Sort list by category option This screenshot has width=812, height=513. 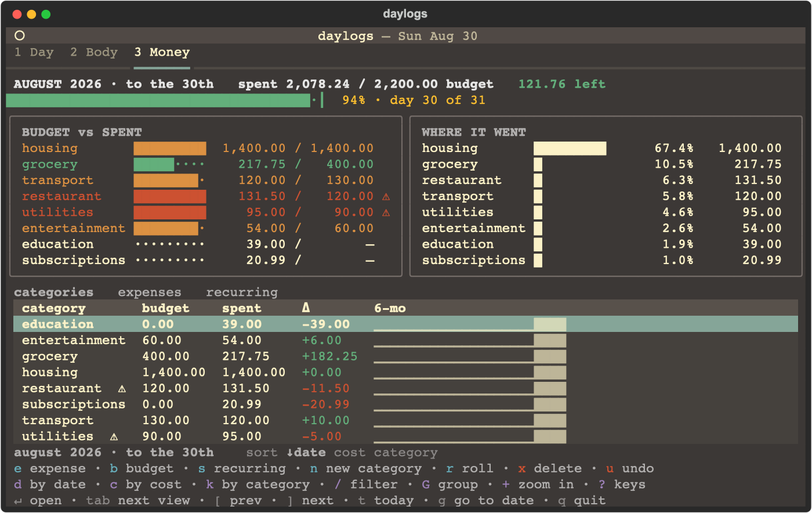pos(405,453)
